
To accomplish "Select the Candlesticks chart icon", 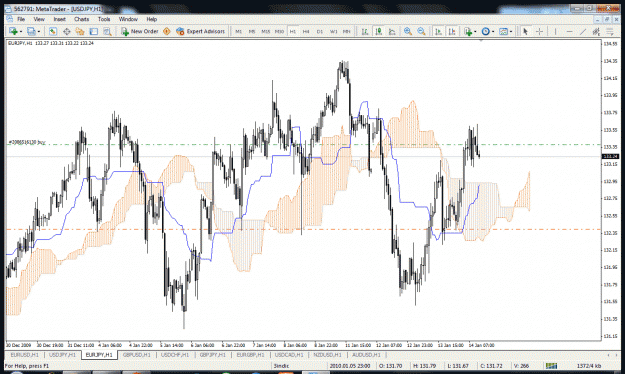I will click(378, 31).
